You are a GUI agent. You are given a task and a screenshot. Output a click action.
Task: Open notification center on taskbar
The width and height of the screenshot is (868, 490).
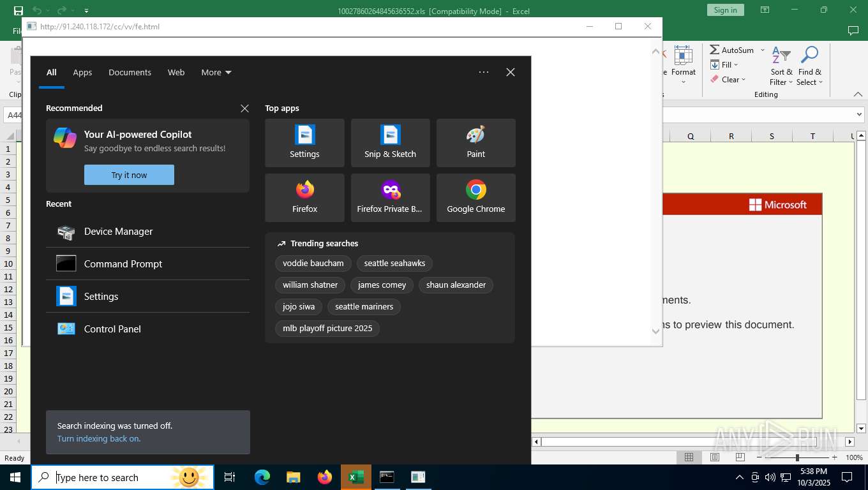click(847, 477)
